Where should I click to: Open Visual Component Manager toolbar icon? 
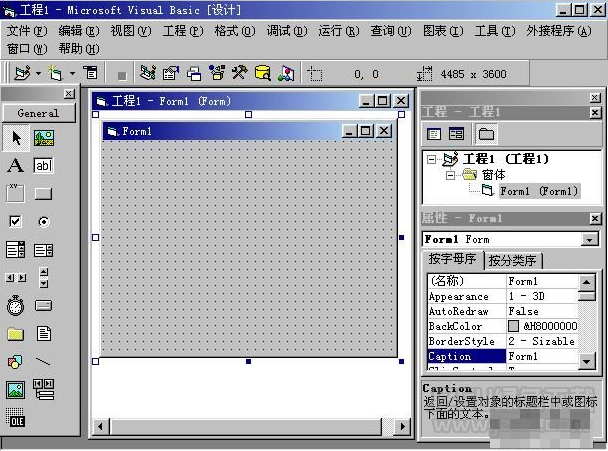[286, 73]
